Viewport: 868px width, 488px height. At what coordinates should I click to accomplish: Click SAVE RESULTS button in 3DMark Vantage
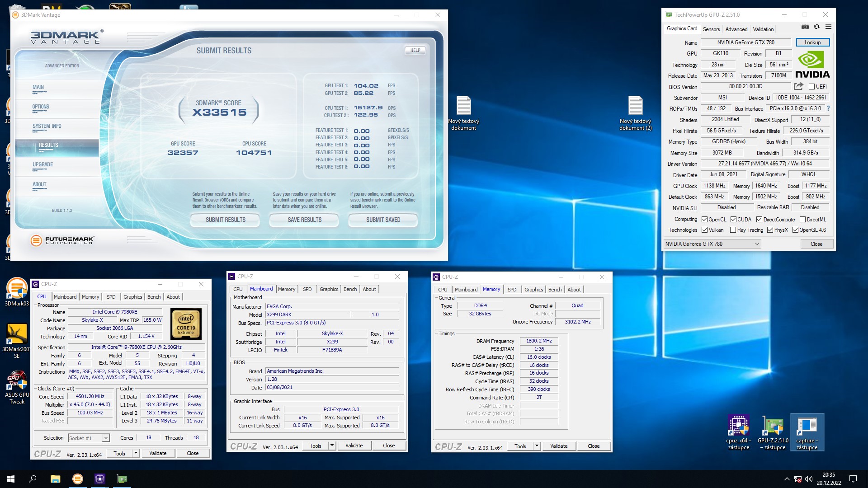[304, 220]
